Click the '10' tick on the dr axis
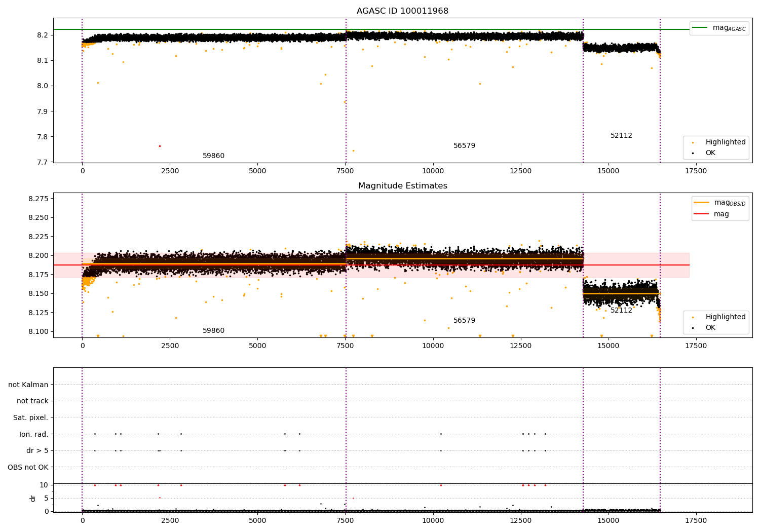760x532 pixels. click(44, 485)
